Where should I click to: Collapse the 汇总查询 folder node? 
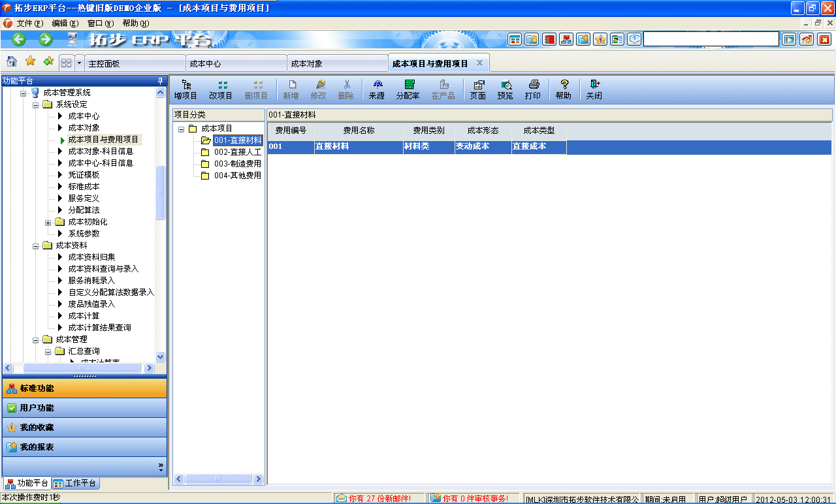(46, 351)
